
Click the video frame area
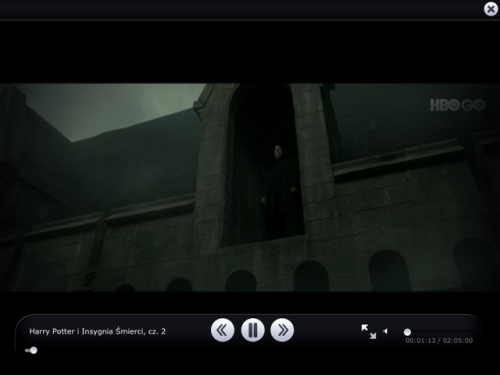click(x=250, y=187)
